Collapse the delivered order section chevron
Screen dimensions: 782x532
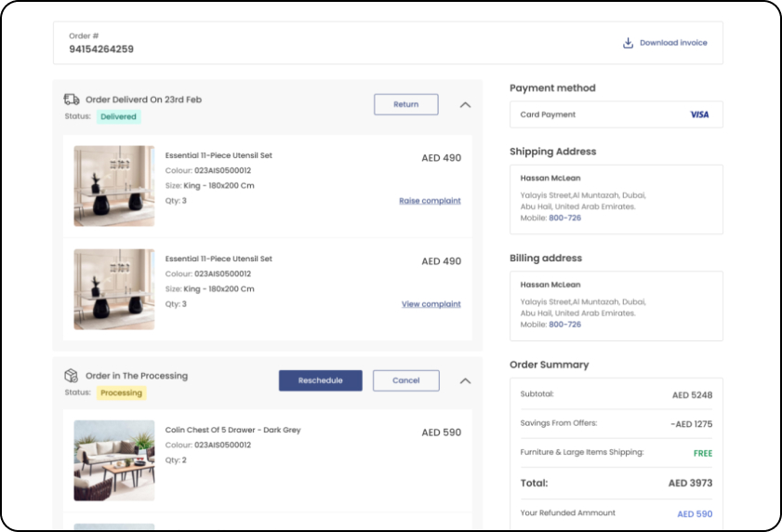(465, 105)
